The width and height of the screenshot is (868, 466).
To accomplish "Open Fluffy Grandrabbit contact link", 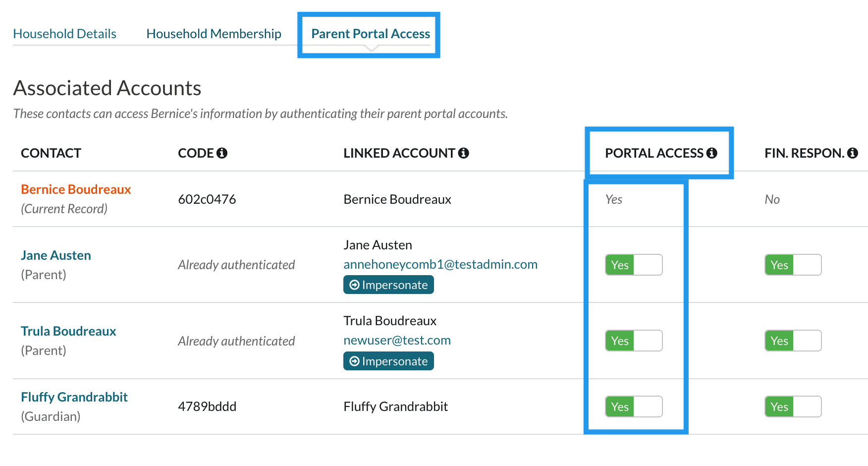I will click(74, 397).
